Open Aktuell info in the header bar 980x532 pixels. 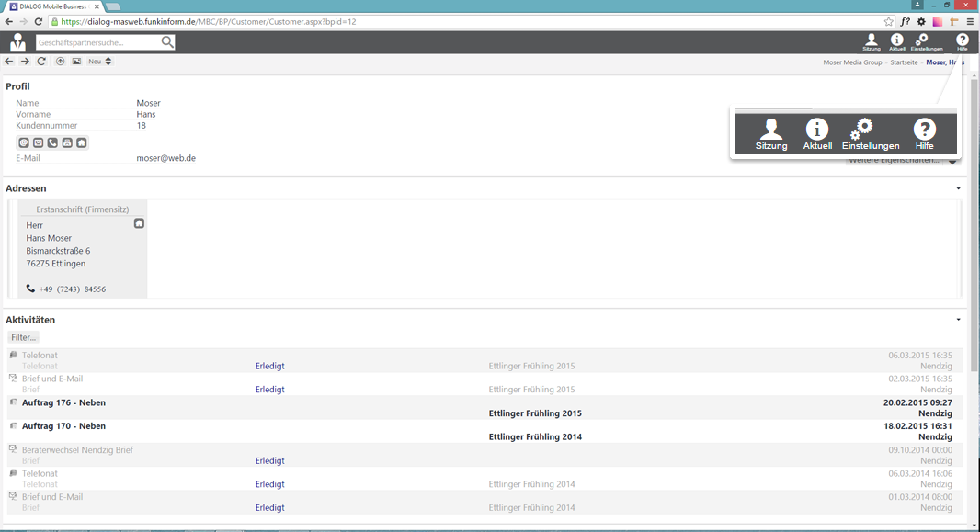(897, 42)
